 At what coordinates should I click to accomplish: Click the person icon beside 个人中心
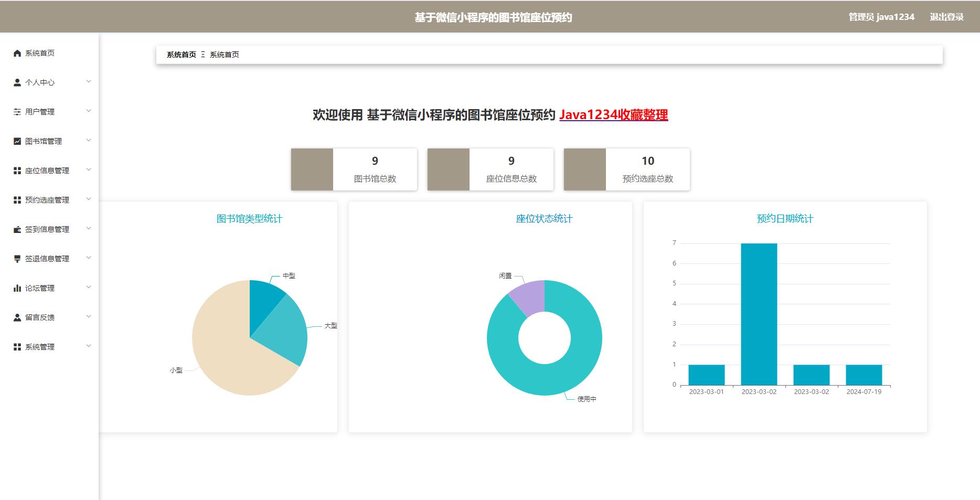pos(17,82)
